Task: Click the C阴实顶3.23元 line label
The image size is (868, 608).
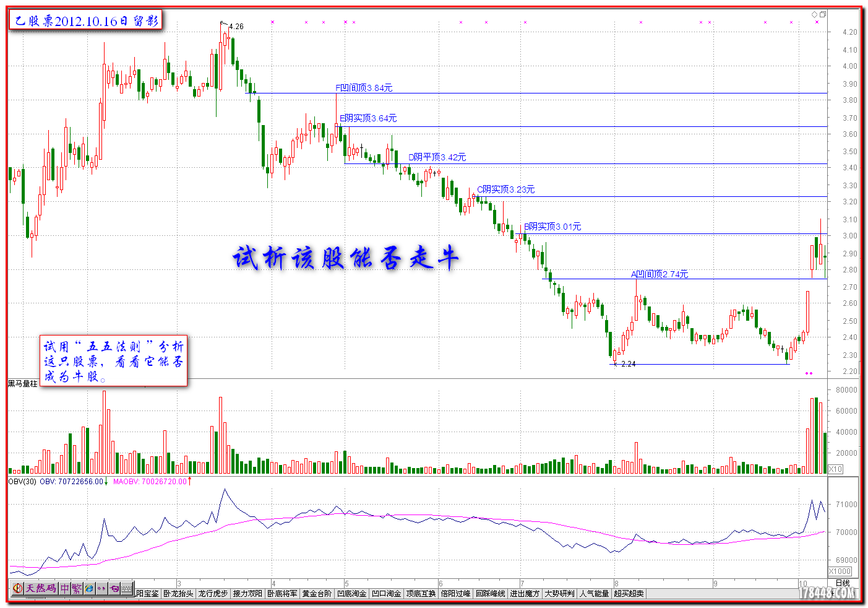Action: (505, 189)
